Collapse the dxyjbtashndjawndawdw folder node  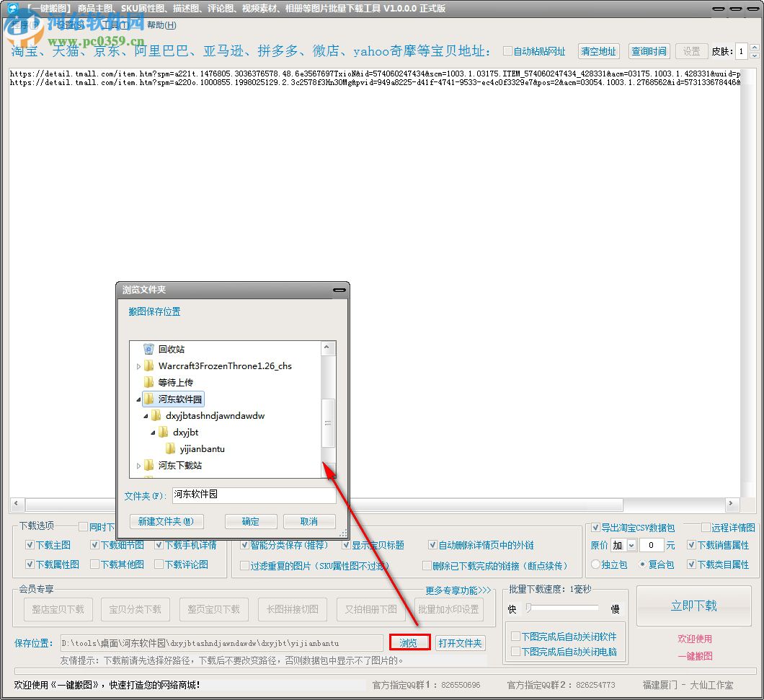(146, 416)
